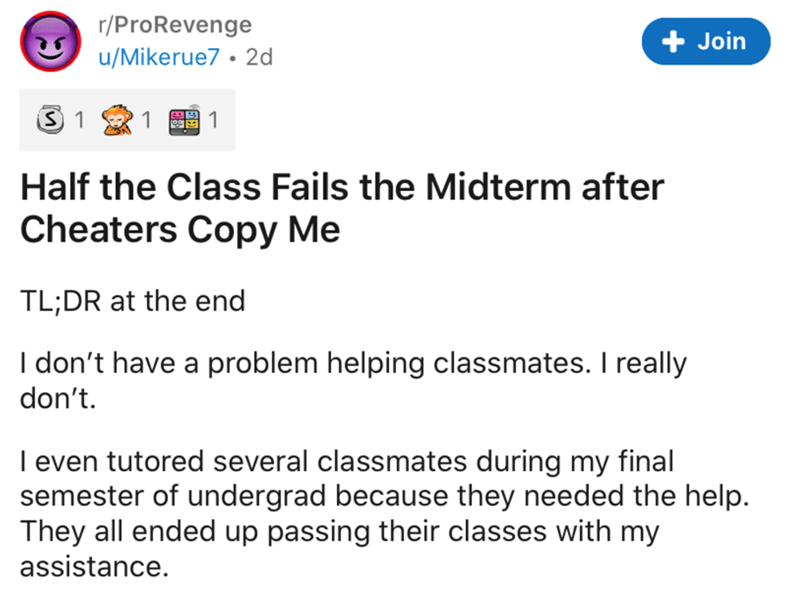Click the monkey award count number

click(146, 120)
